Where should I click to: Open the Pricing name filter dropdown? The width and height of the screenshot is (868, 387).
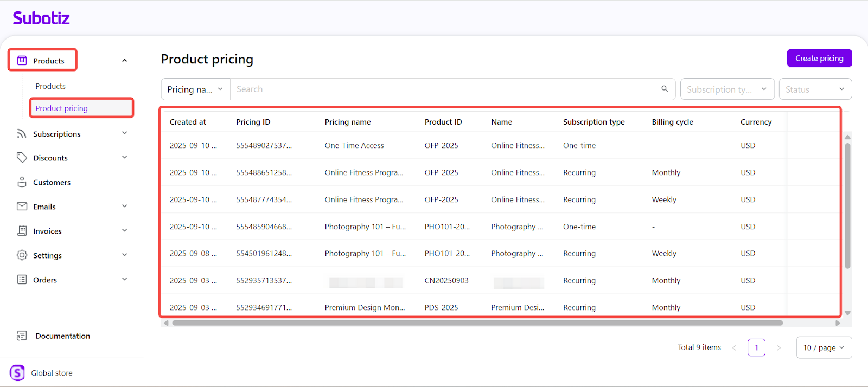pyautogui.click(x=195, y=89)
